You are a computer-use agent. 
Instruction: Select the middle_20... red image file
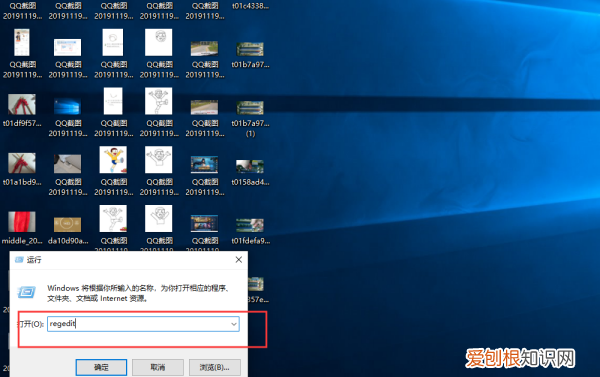(22, 228)
